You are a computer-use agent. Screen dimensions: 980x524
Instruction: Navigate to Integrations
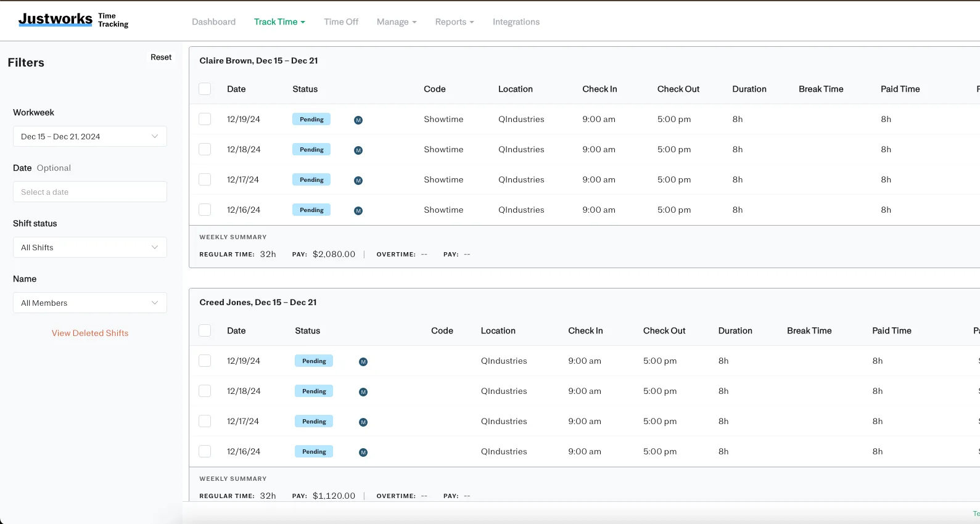pos(516,22)
